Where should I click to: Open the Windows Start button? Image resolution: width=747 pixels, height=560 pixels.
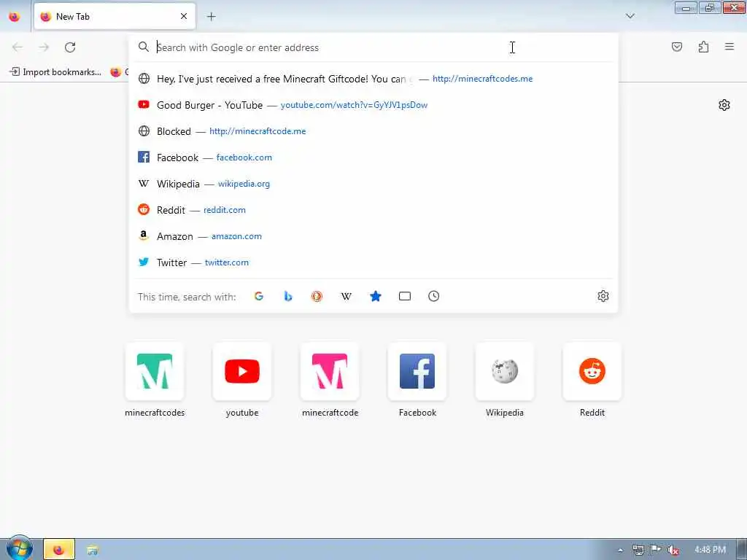[20, 548]
